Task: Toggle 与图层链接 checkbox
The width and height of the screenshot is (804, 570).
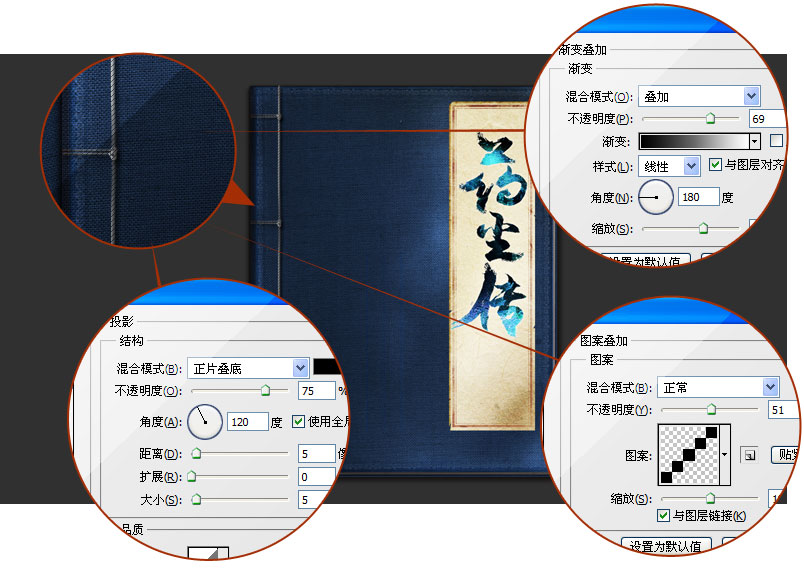Action: (x=663, y=515)
